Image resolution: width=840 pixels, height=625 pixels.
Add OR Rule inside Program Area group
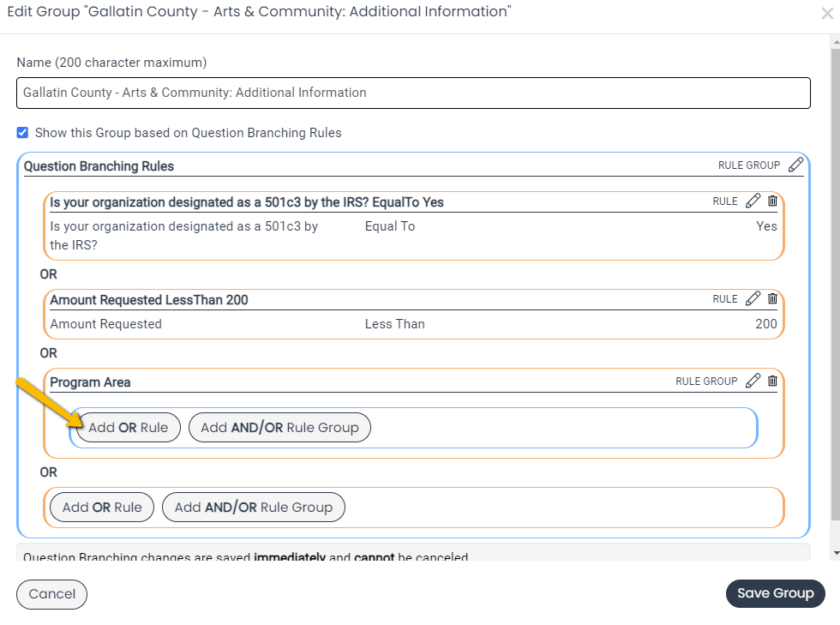click(128, 427)
